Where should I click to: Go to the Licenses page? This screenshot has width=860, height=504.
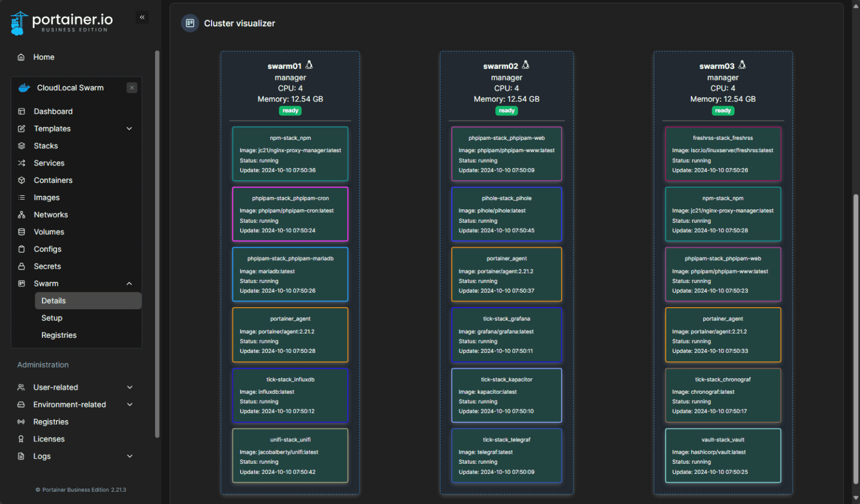[49, 439]
